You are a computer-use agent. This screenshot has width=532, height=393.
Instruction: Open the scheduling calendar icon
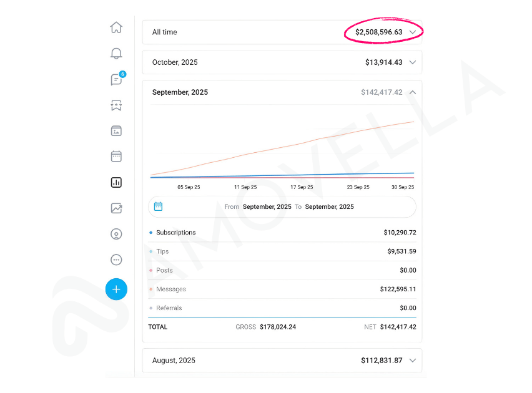click(116, 156)
